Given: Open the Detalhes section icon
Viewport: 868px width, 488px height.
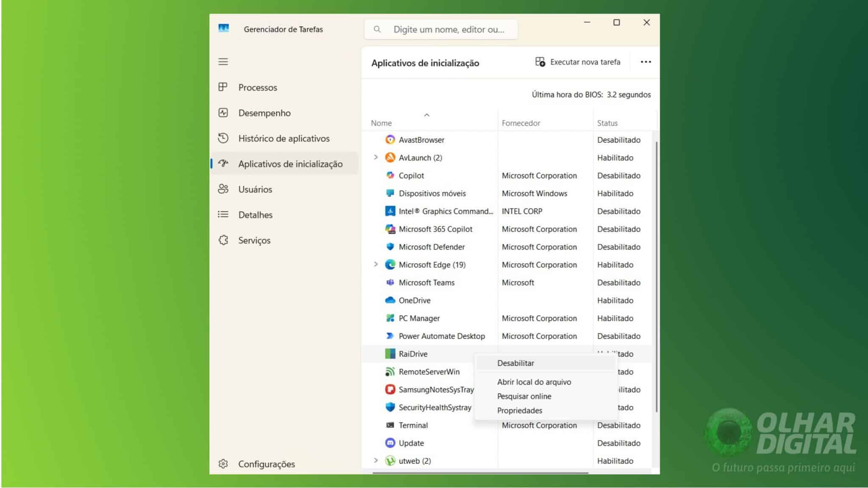Looking at the screenshot, I should 223,215.
